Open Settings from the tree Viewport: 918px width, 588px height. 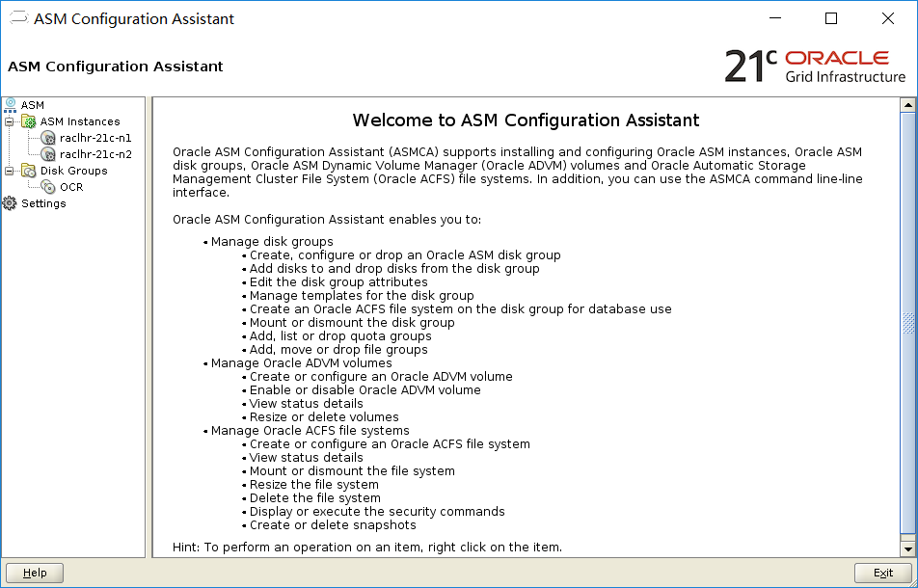tap(43, 203)
